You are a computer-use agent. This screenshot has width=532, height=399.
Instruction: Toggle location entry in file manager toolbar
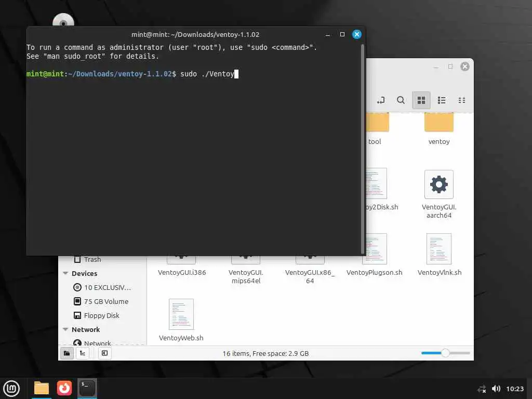click(381, 100)
